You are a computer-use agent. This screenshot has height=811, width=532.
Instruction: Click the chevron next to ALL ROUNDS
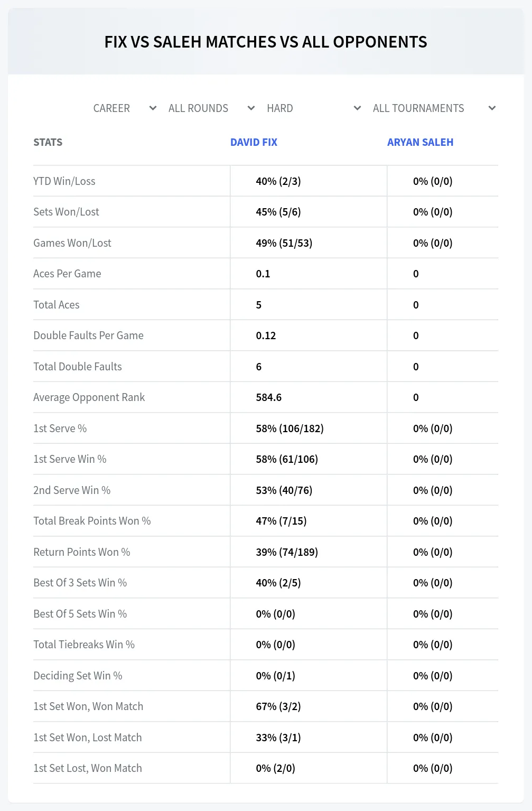pos(251,108)
